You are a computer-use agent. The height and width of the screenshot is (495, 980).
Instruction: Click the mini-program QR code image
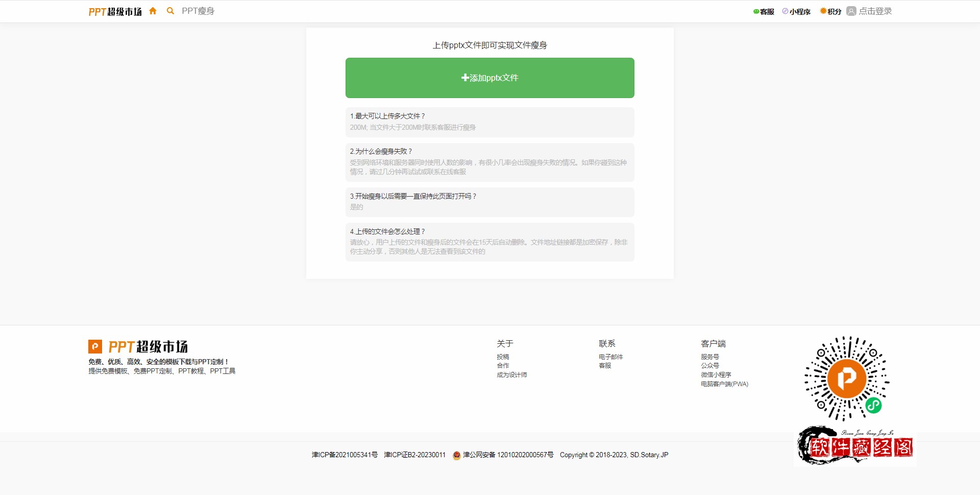pos(846,378)
